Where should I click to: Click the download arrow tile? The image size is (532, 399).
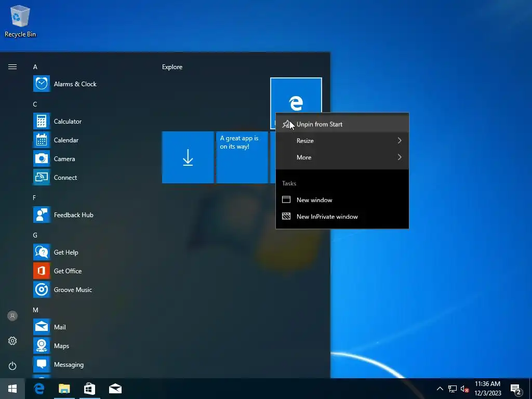tap(188, 157)
